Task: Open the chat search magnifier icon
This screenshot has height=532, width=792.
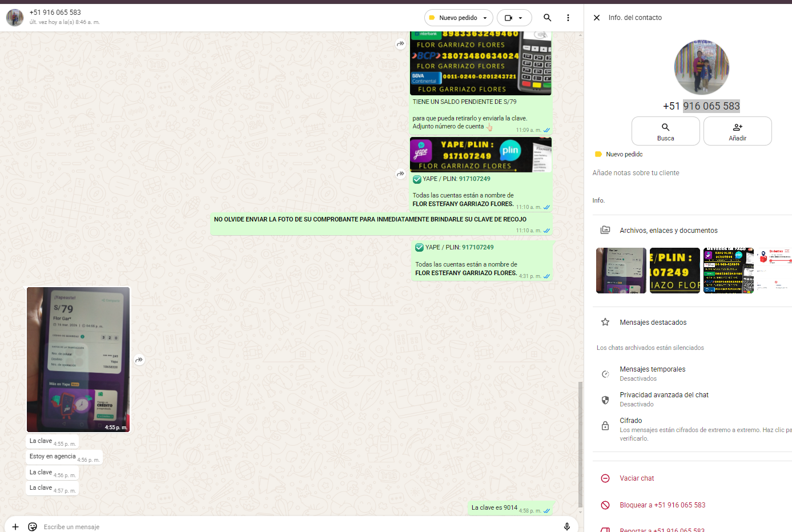Action: pos(547,18)
